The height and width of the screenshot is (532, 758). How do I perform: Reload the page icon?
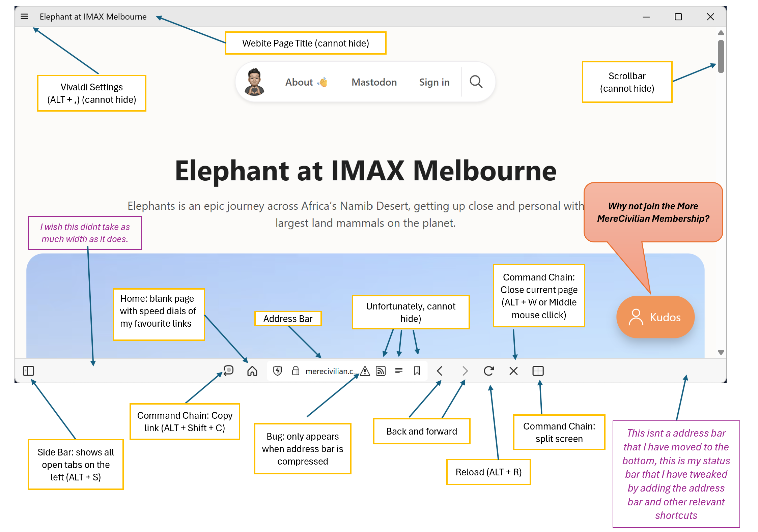pos(489,371)
